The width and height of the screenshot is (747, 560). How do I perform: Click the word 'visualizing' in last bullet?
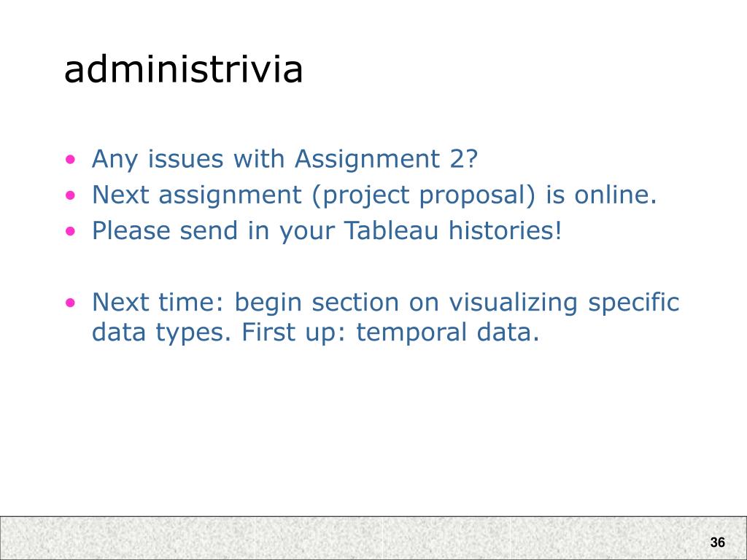point(514,303)
